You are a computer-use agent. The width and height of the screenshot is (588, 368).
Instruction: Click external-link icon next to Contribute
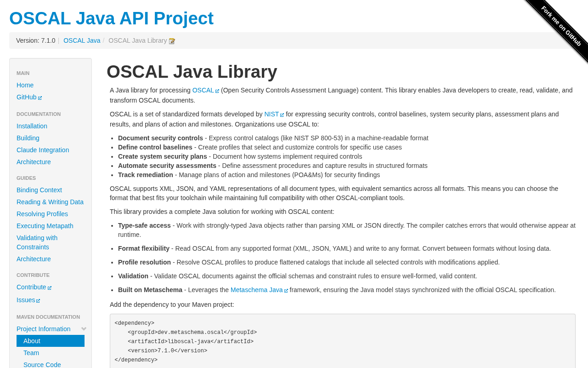point(50,287)
